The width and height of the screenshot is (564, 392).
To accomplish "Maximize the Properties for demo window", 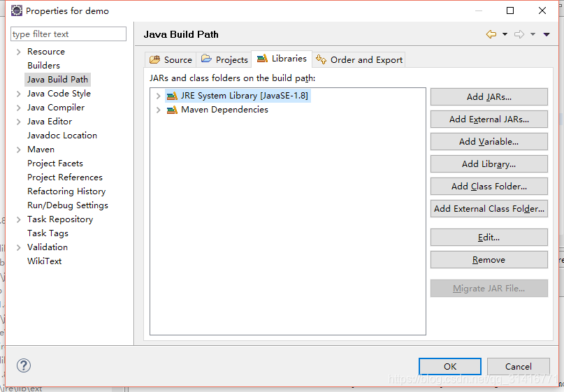I will (510, 10).
